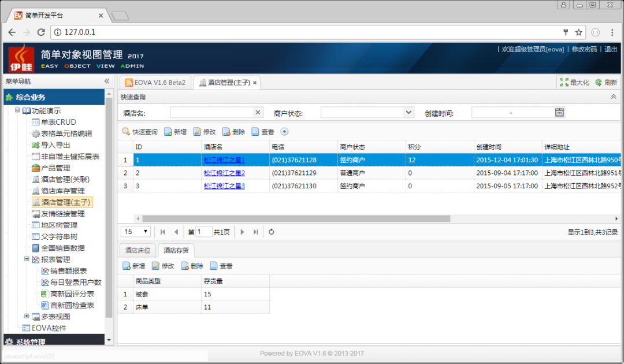Viewport: 624px width, 364px height.
Task: Open the merchant status dropdown
Action: coord(409,112)
